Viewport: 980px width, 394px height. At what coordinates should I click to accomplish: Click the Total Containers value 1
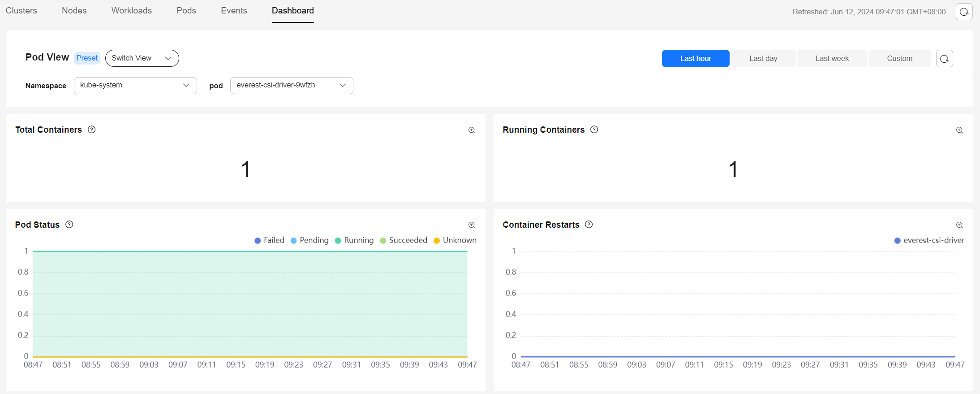tap(245, 169)
